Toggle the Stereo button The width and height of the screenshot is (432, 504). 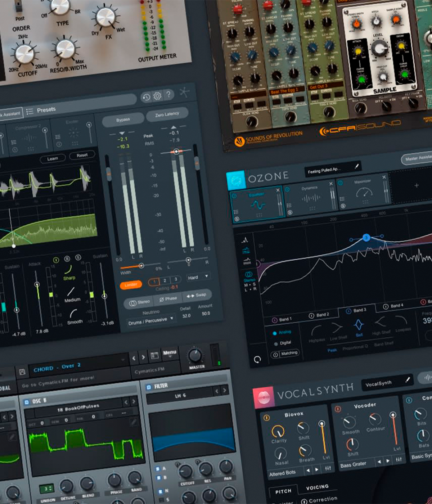point(139,302)
